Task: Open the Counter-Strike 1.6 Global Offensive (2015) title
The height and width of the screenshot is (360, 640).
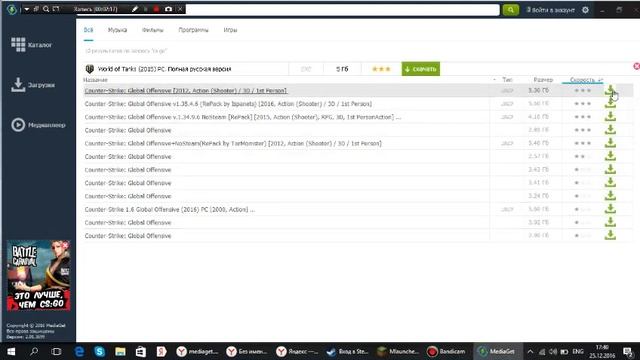Action: [169, 209]
